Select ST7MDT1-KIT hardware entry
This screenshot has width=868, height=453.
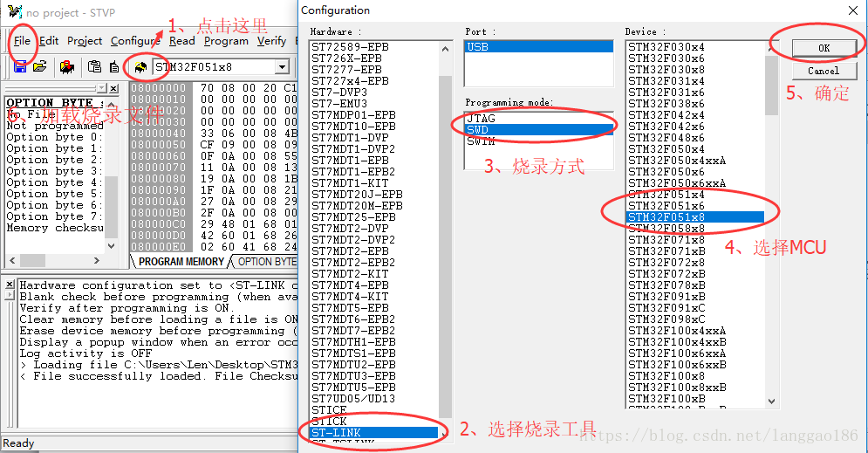pos(374,183)
